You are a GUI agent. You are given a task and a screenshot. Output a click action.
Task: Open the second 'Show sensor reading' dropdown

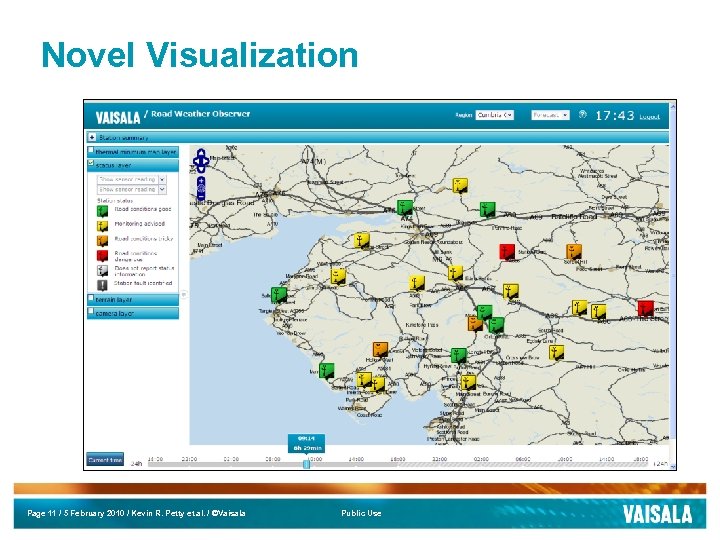132,189
